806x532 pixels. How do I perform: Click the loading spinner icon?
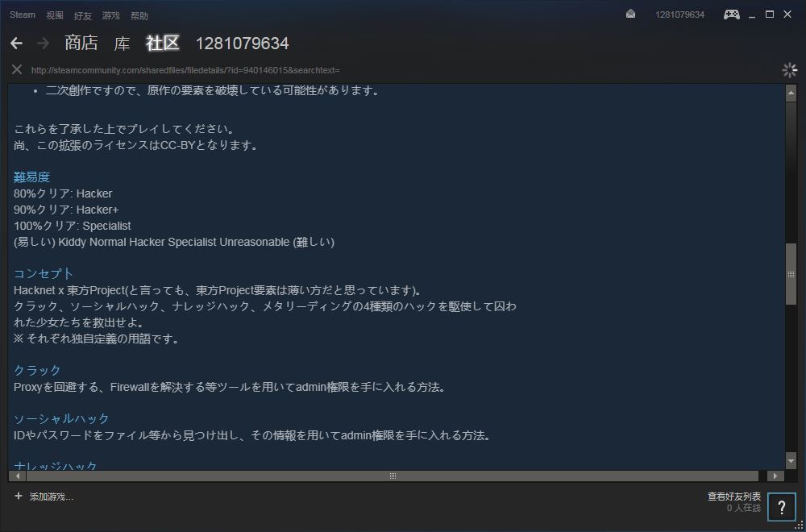pyautogui.click(x=790, y=70)
